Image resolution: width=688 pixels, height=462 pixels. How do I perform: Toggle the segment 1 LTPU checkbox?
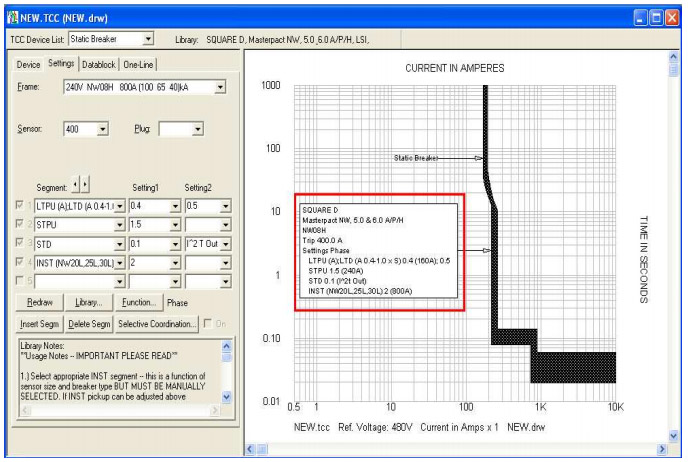click(x=19, y=205)
